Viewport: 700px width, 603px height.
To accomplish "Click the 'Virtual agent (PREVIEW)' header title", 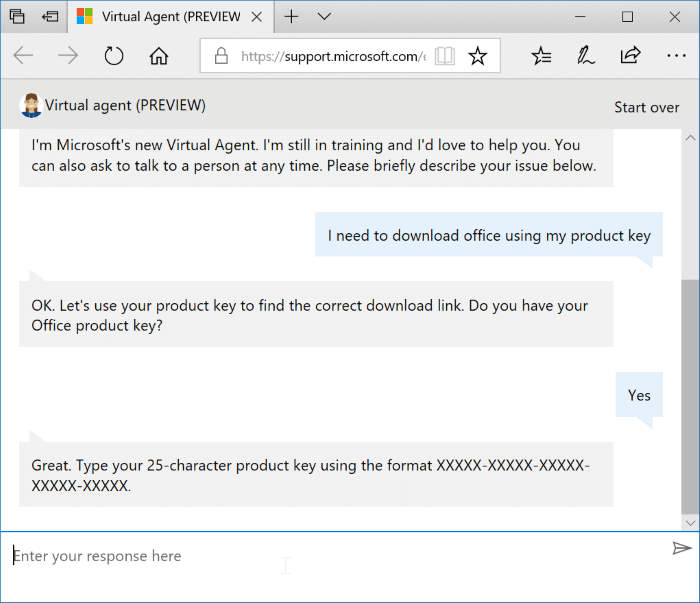I will [x=125, y=105].
